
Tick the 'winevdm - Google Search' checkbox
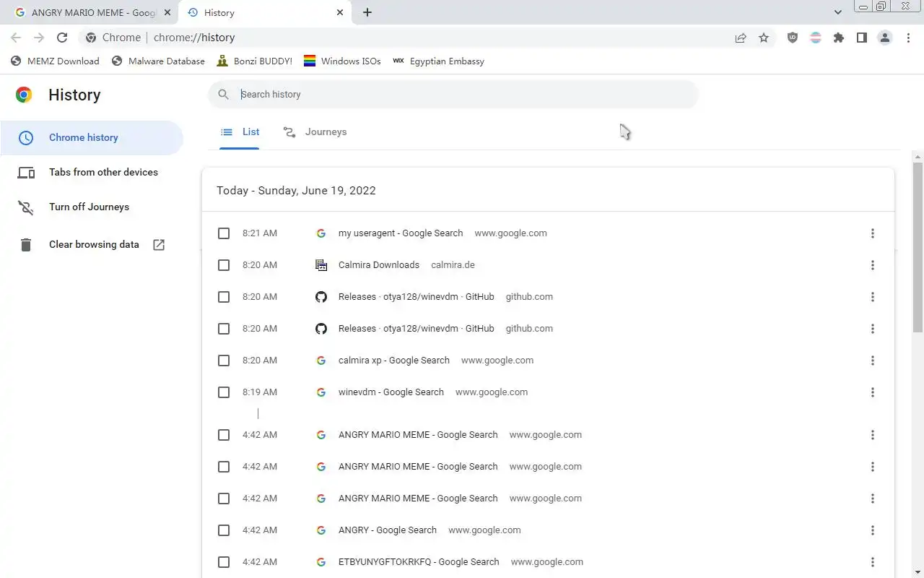point(224,392)
